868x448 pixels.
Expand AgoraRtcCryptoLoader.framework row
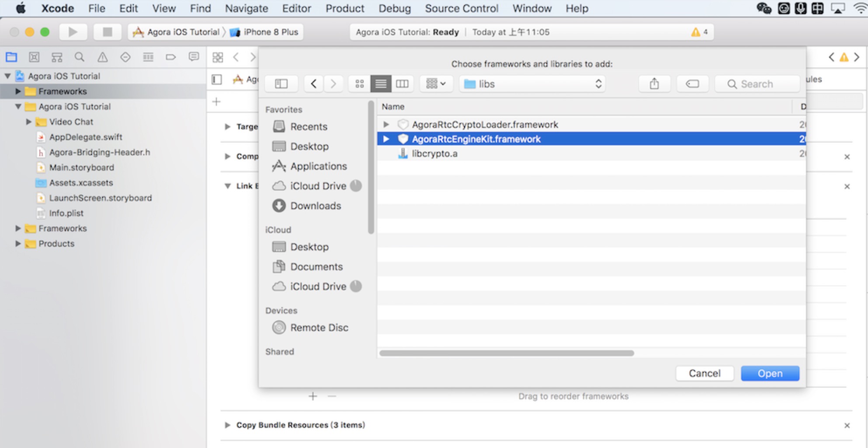[x=386, y=125]
